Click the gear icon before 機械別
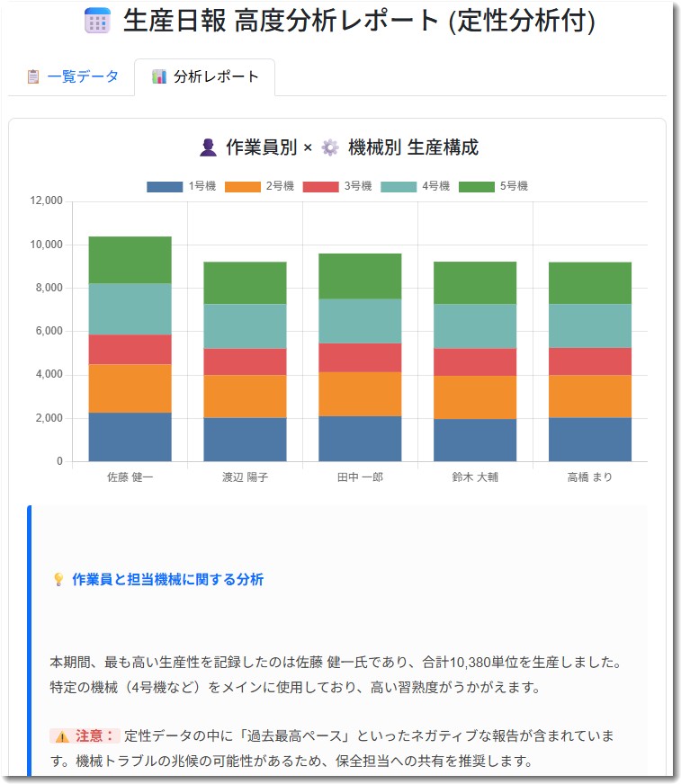 coord(330,148)
